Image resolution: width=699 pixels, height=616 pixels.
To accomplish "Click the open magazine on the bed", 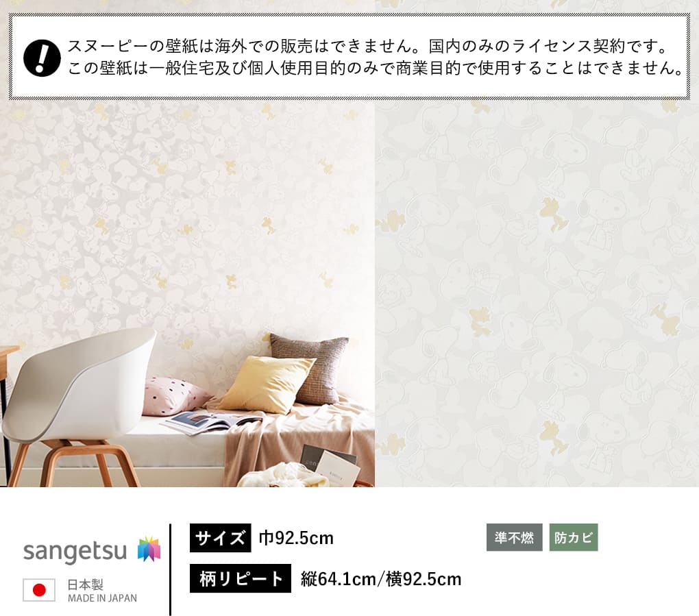I will tap(211, 423).
